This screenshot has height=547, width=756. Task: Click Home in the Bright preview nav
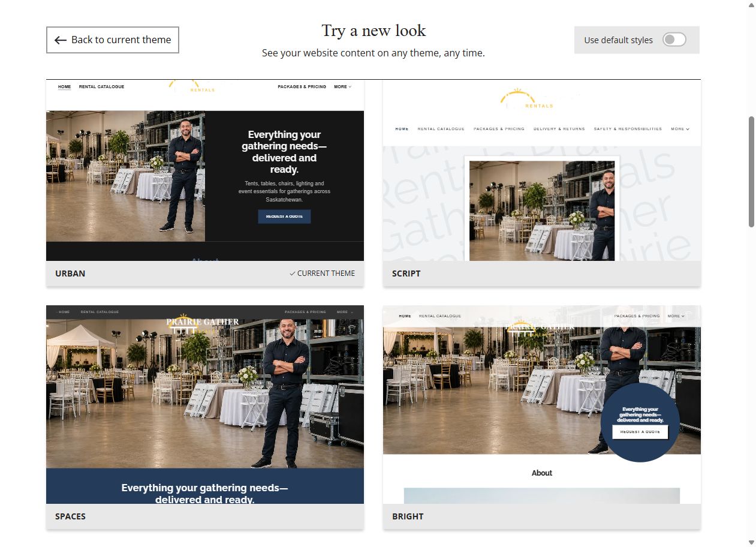tap(405, 316)
